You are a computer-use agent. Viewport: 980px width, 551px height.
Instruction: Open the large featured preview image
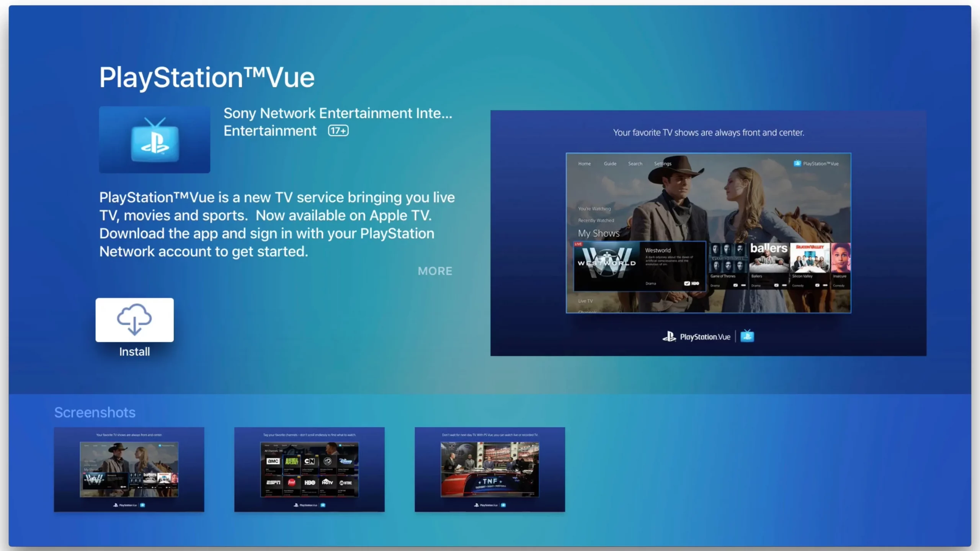tap(708, 233)
